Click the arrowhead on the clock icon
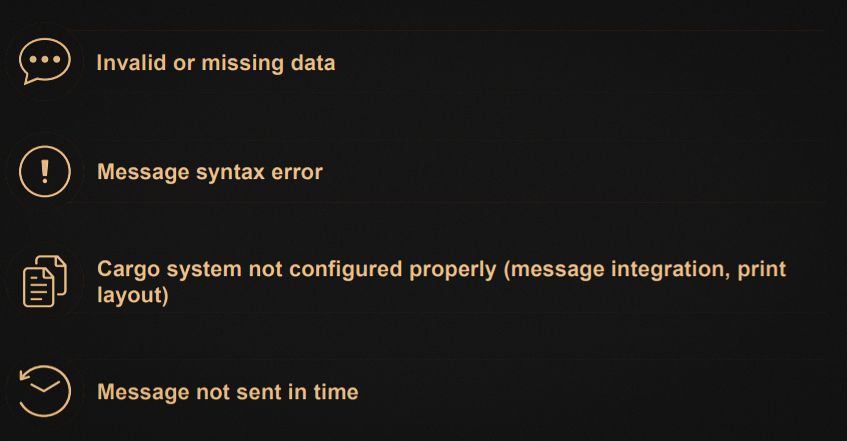The width and height of the screenshot is (847, 441). (x=25, y=375)
